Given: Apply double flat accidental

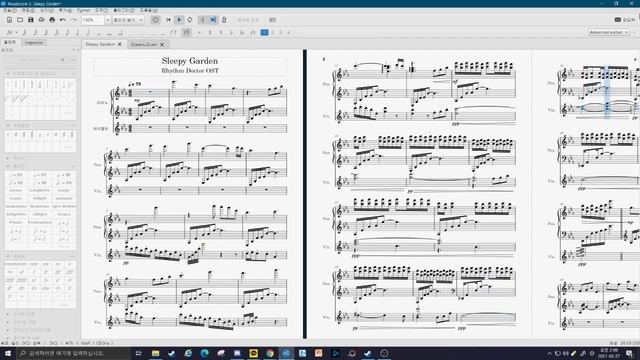Looking at the screenshot, I should [x=242, y=32].
